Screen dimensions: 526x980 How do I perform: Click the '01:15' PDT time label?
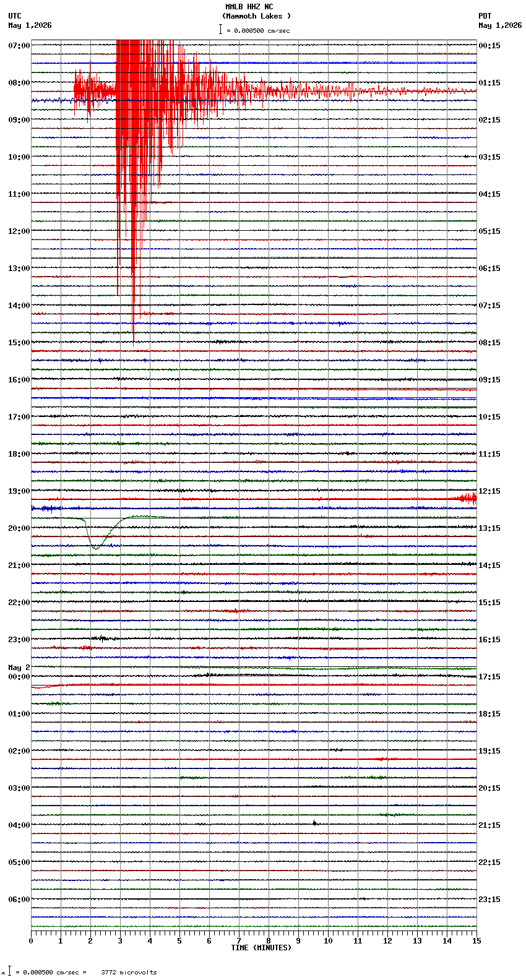pos(489,83)
